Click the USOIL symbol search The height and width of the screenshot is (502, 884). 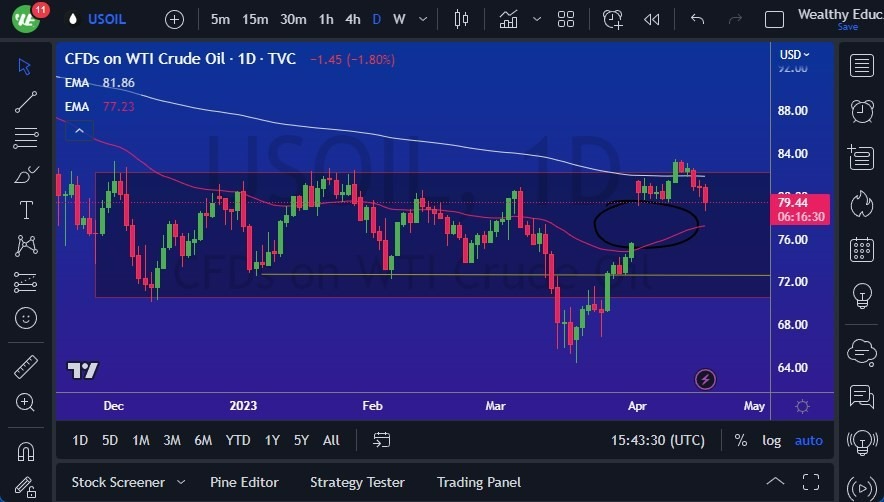107,19
